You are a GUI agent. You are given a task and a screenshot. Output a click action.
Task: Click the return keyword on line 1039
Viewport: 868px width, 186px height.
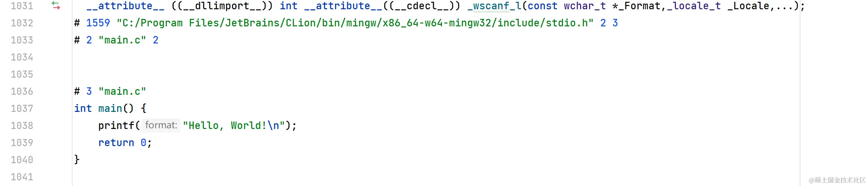116,143
